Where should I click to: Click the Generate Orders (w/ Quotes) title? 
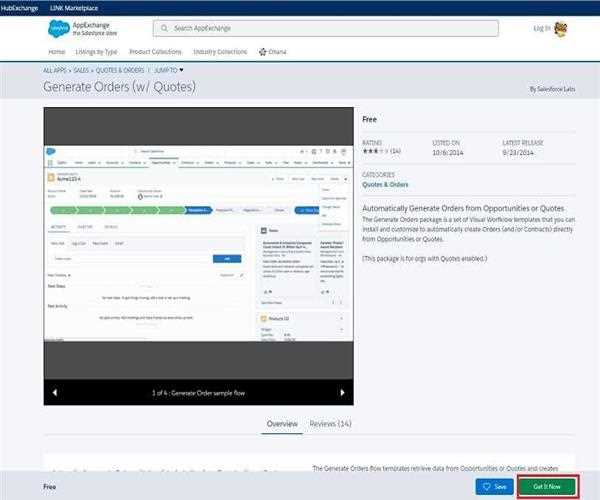point(119,87)
